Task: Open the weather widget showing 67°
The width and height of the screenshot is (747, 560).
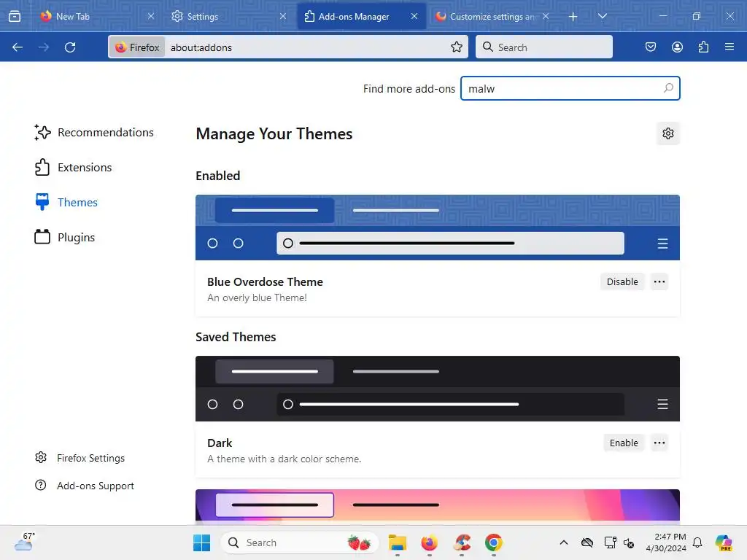Action: click(25, 542)
